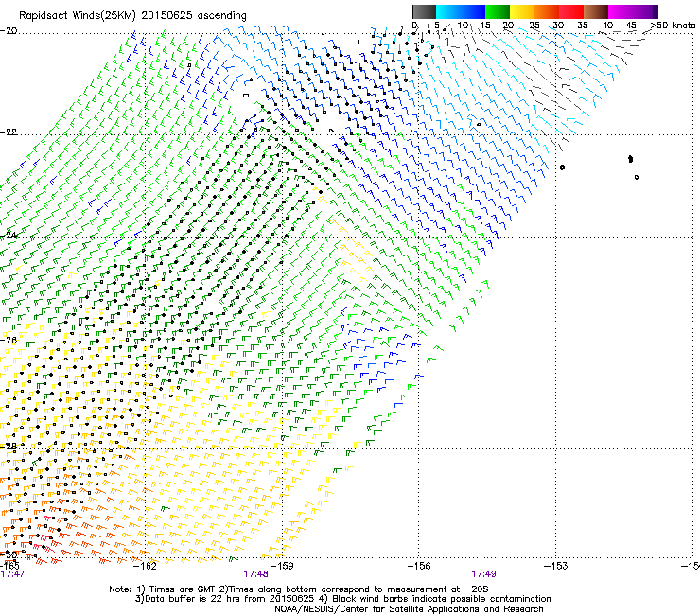Click the purple 17:49 time label

point(483,574)
